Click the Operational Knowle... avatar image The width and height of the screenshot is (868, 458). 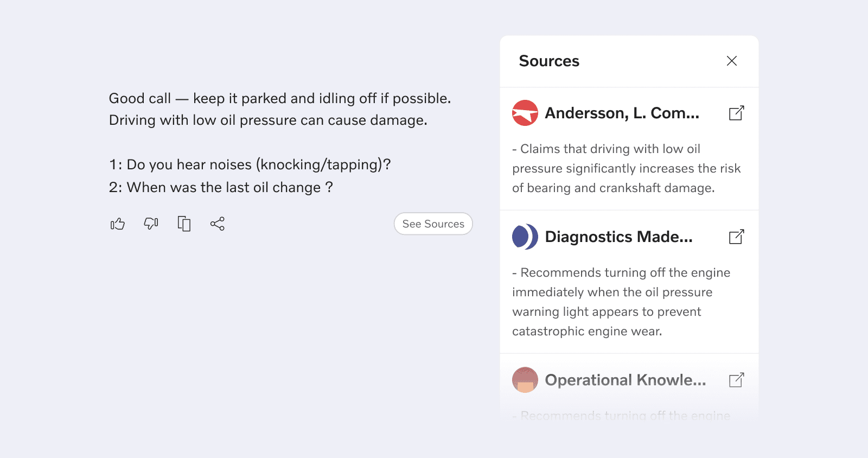525,380
